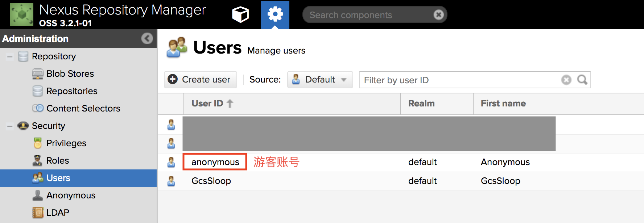Click the Users icon in sidebar

[38, 178]
